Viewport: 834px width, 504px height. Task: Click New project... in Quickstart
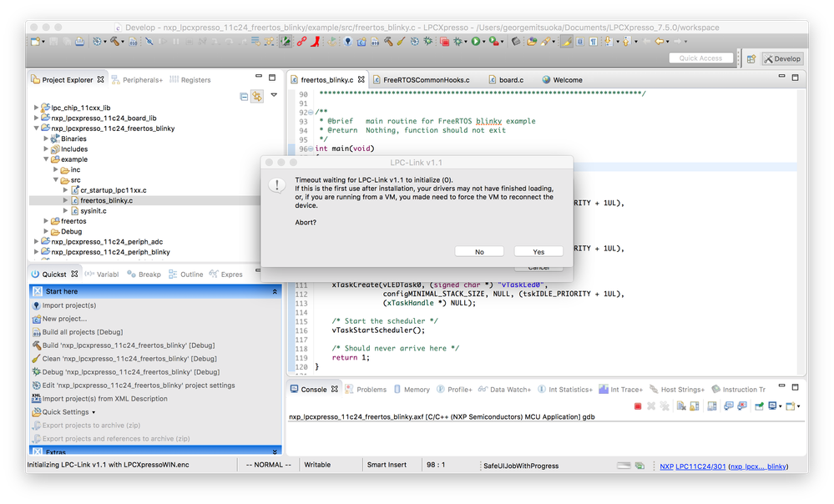click(64, 319)
